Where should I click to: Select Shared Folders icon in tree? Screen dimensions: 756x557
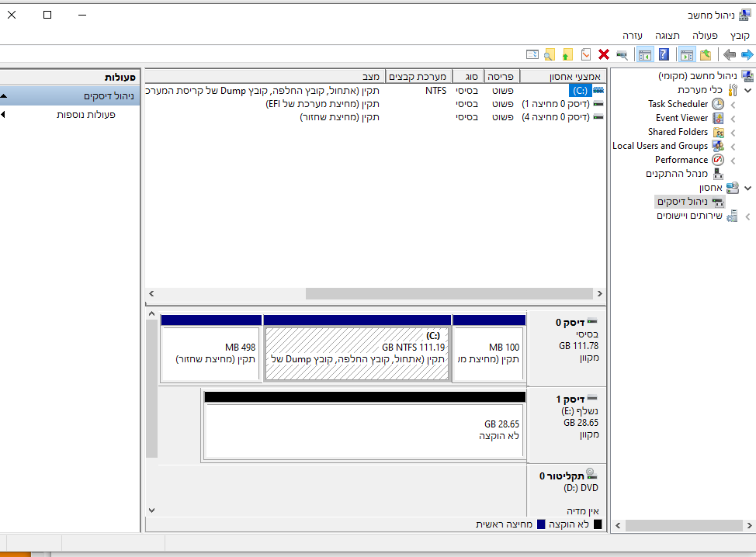point(718,132)
